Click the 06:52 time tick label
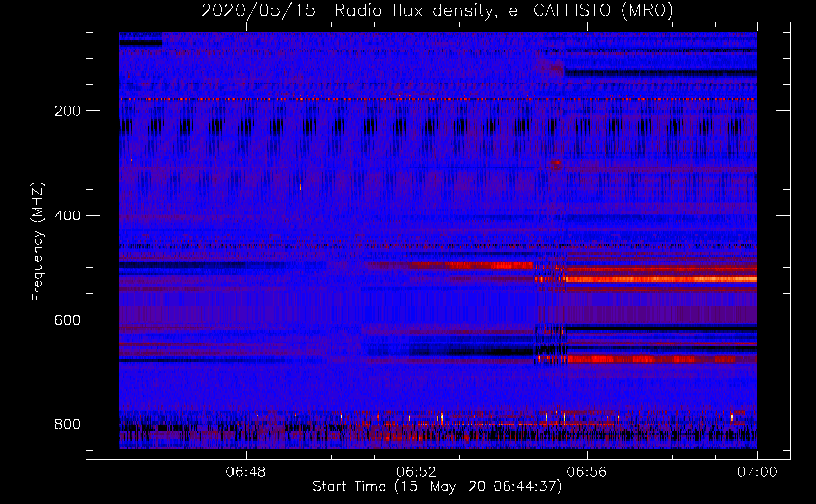Image resolution: width=816 pixels, height=504 pixels. pyautogui.click(x=417, y=472)
